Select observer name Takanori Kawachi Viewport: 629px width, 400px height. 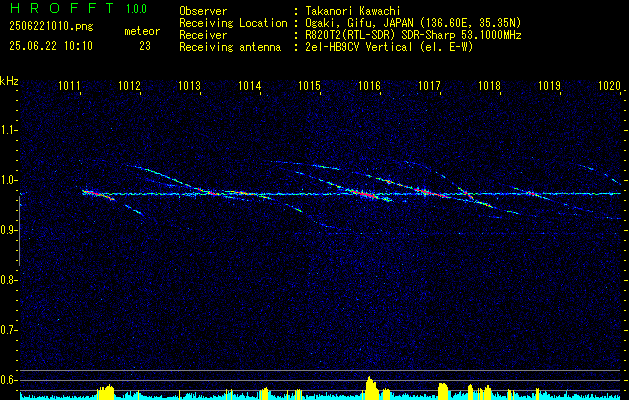click(x=353, y=11)
